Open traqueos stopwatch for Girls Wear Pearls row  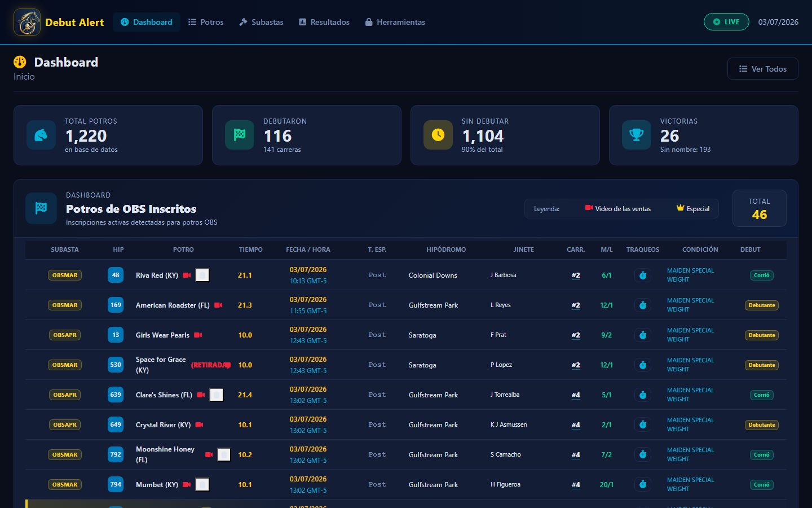pyautogui.click(x=643, y=335)
